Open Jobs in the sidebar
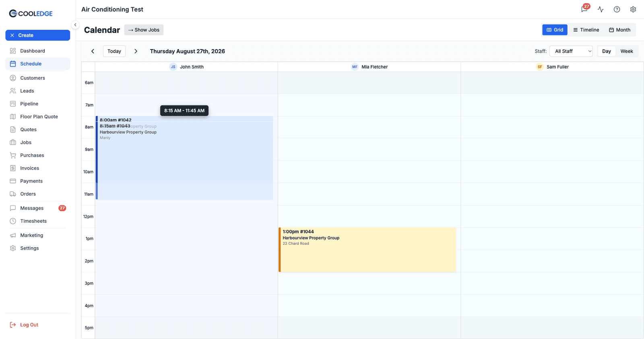Screen dimensions: 644x339 click(38, 143)
